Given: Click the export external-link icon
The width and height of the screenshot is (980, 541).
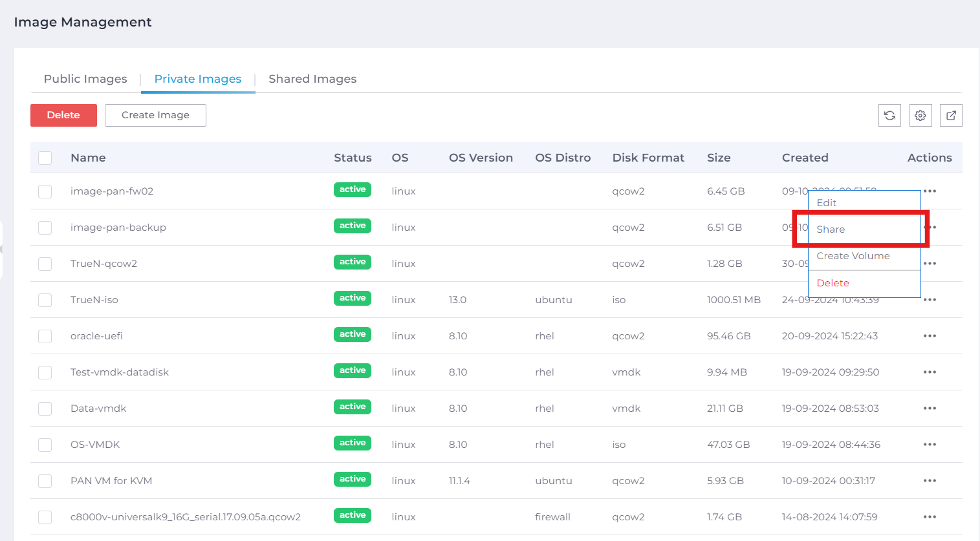Looking at the screenshot, I should (x=951, y=116).
